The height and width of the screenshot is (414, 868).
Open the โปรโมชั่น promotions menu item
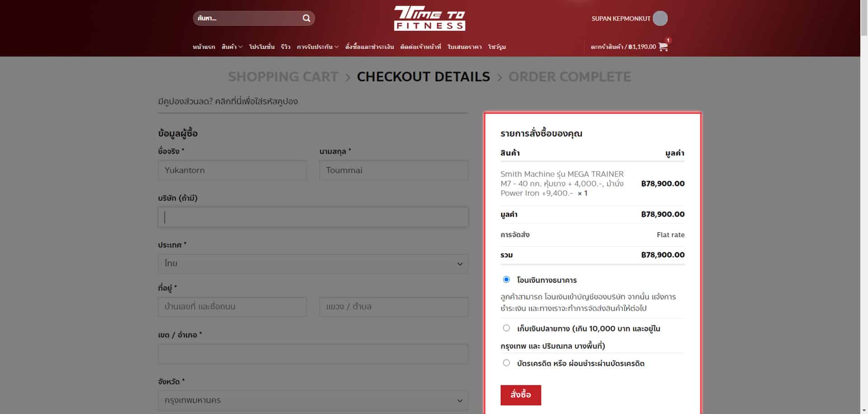(262, 47)
